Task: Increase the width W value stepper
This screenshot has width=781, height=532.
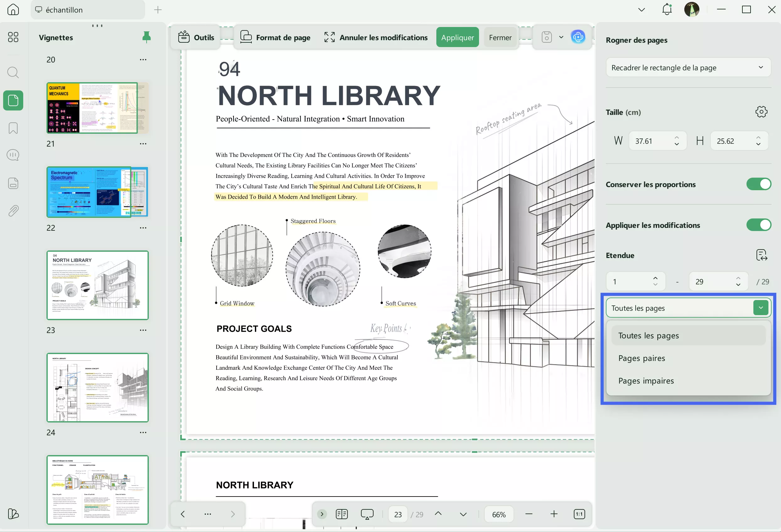Action: click(x=676, y=137)
